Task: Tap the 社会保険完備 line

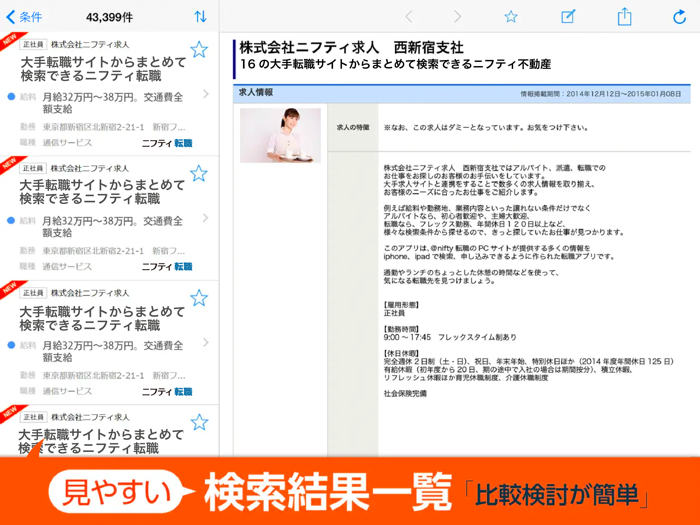Action: (x=405, y=393)
